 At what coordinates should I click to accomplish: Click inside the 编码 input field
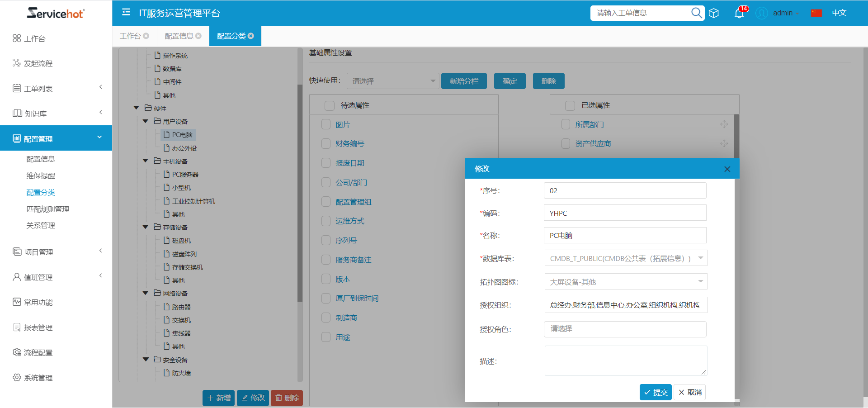coord(625,213)
